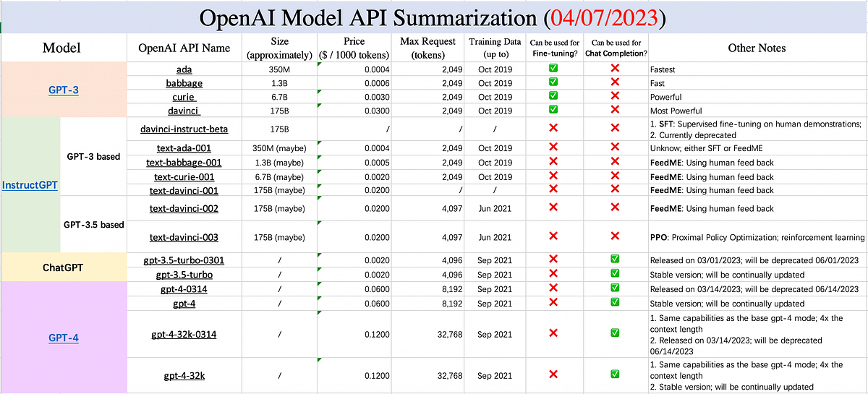The height and width of the screenshot is (394, 868).
Task: Click the ChatGPT model category cell
Action: click(x=62, y=267)
